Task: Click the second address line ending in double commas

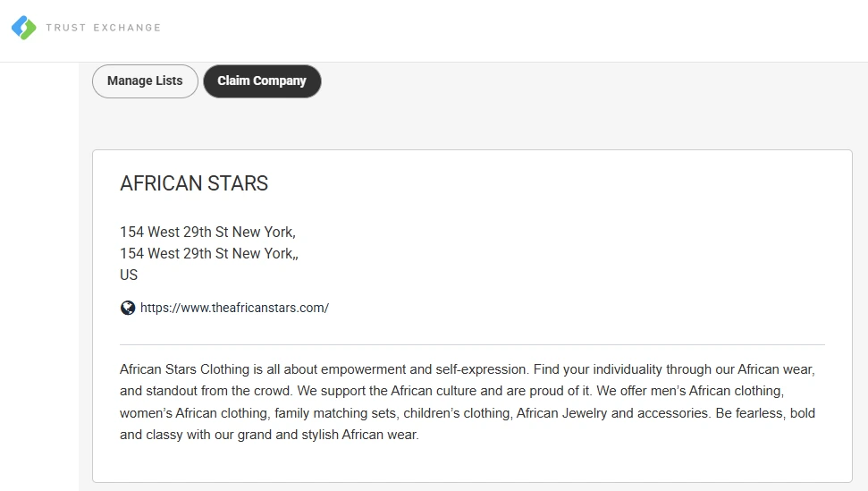Action: 209,253
